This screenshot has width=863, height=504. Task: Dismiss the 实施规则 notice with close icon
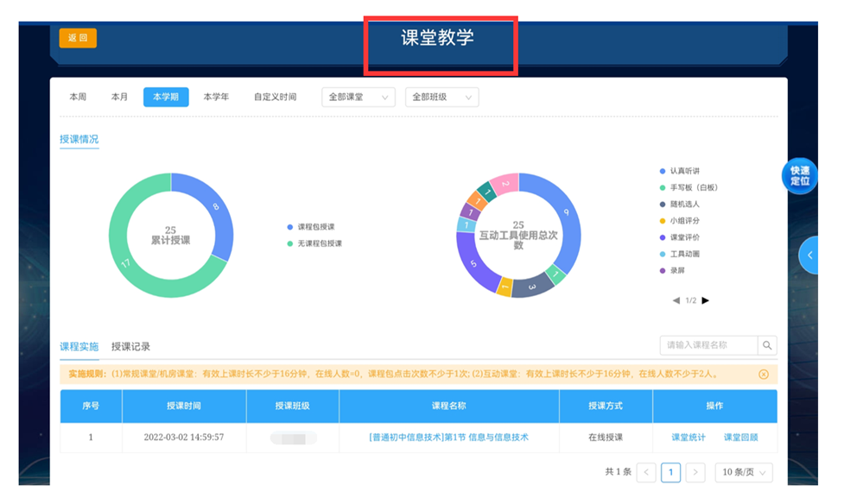click(764, 375)
